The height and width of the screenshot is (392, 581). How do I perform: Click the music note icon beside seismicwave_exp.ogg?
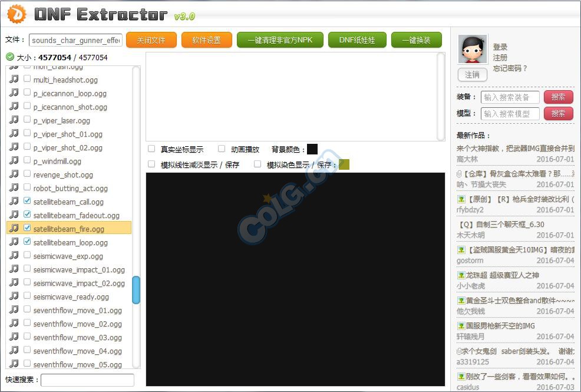[x=14, y=255]
